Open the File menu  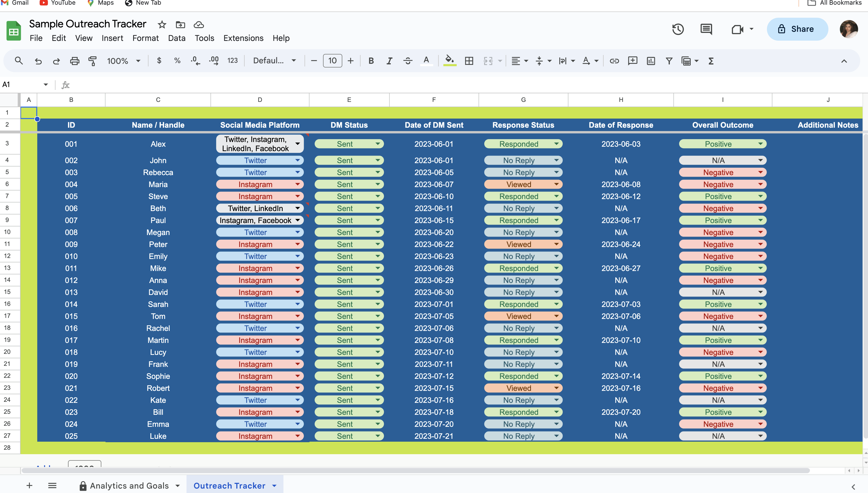[x=36, y=38]
